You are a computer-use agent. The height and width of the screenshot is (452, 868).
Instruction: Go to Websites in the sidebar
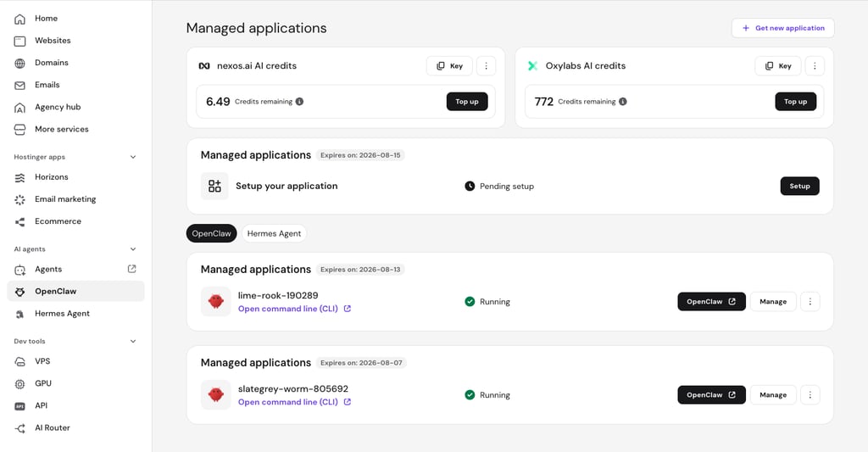point(53,41)
